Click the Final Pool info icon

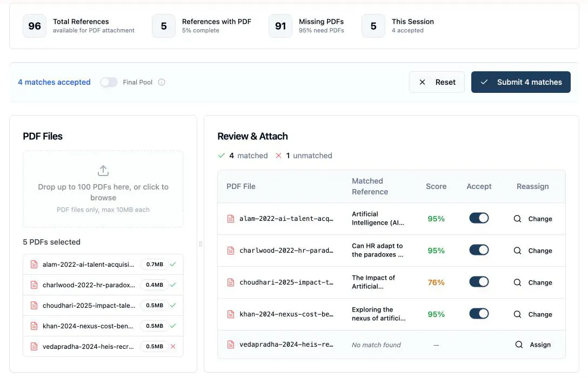point(162,82)
